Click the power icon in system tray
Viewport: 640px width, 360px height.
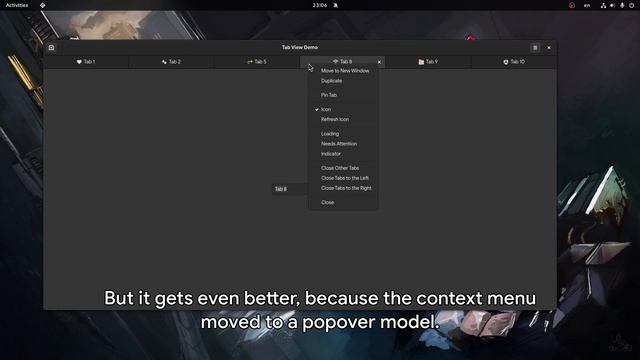point(631,5)
